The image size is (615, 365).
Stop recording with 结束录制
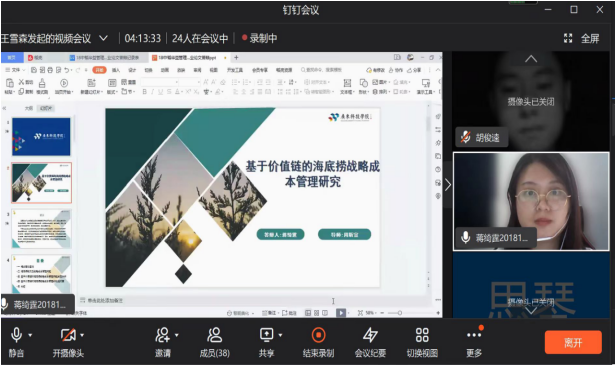(318, 335)
